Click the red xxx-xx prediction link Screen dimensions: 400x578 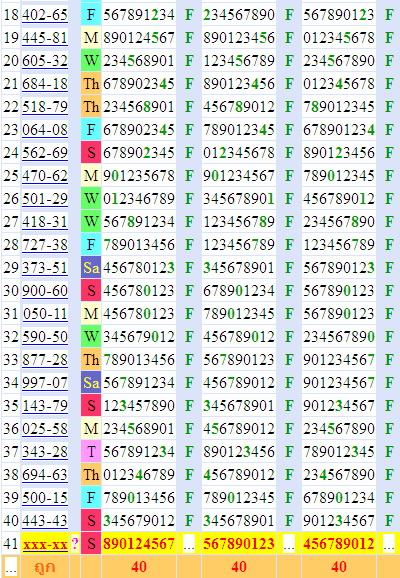pyautogui.click(x=45, y=544)
